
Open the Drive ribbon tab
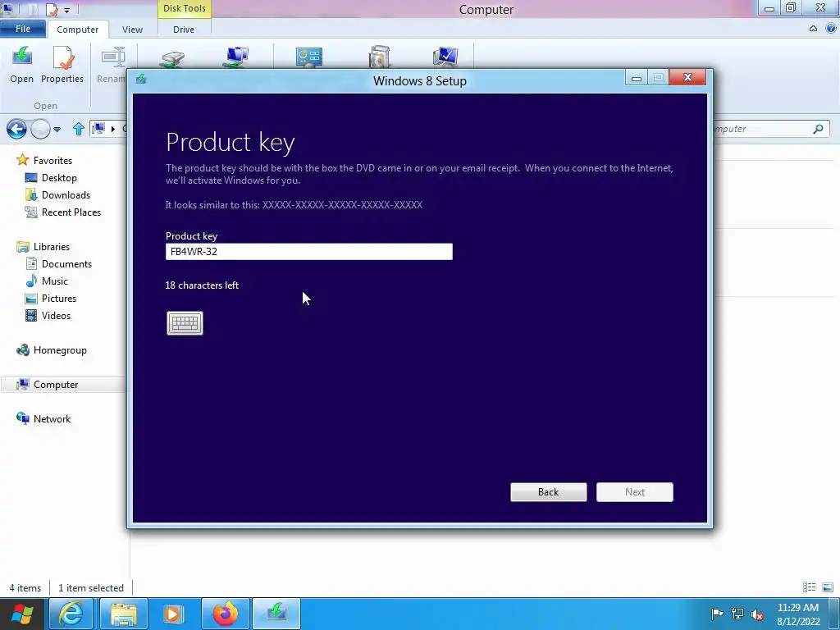184,30
